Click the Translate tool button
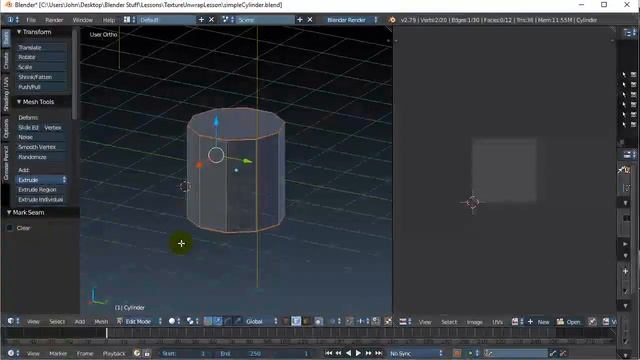The height and width of the screenshot is (360, 640). (x=41, y=47)
